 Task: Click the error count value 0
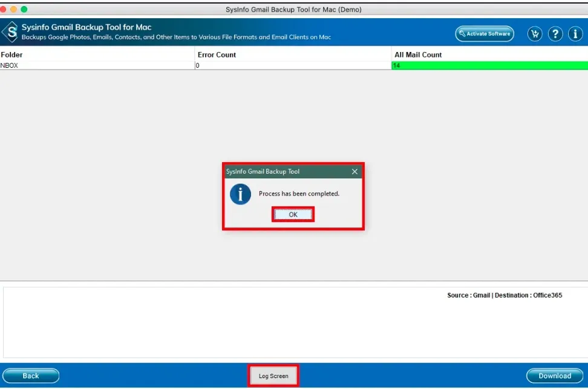tap(197, 65)
